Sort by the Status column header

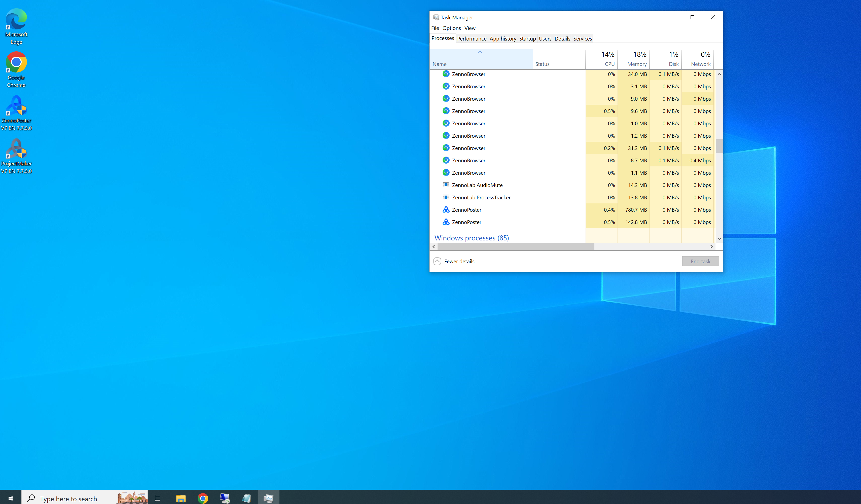coord(559,59)
